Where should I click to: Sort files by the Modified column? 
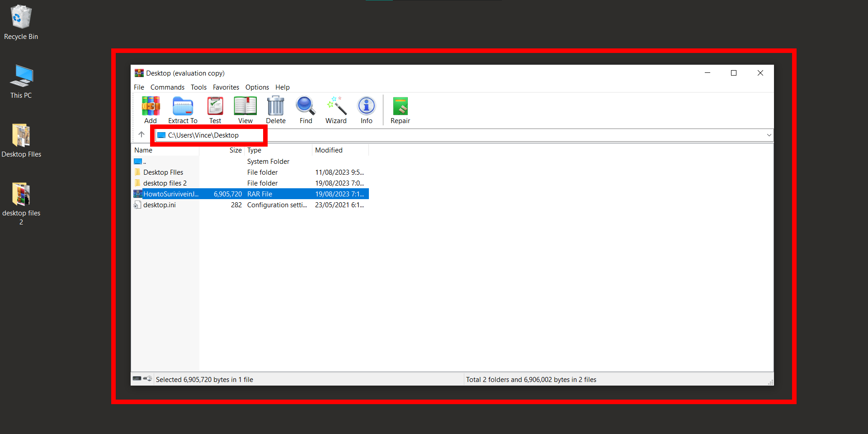[329, 150]
